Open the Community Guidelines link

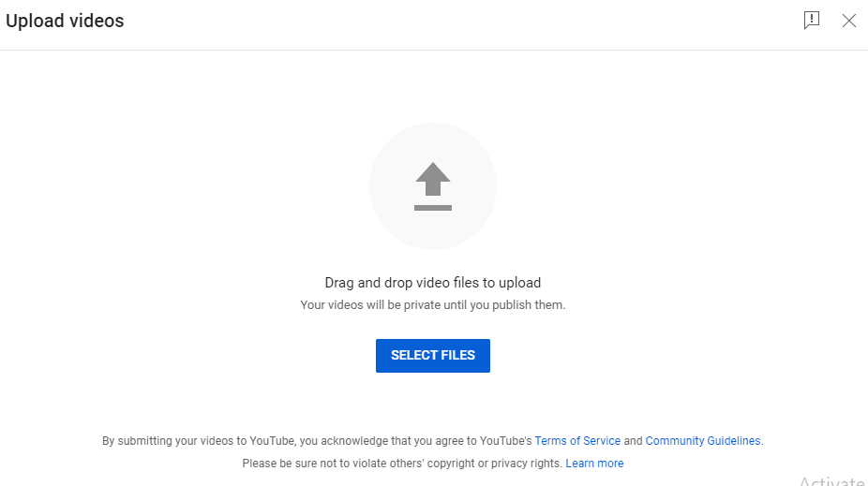[703, 441]
